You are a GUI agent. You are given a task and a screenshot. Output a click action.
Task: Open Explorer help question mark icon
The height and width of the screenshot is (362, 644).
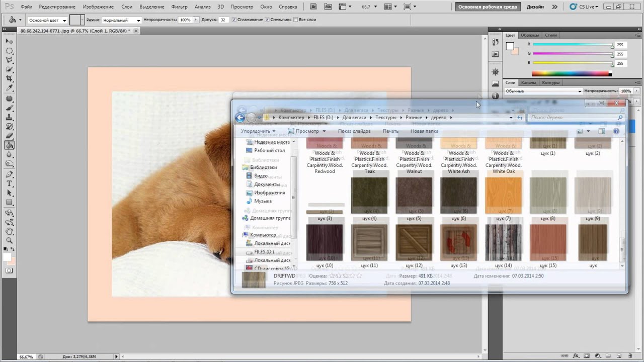coord(616,131)
